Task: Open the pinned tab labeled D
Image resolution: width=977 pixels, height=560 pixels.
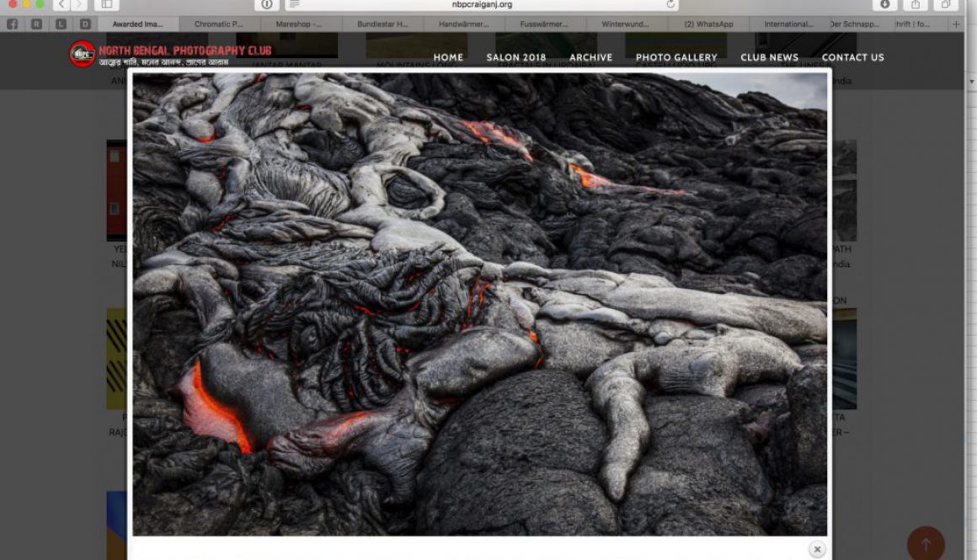Action: point(85,24)
